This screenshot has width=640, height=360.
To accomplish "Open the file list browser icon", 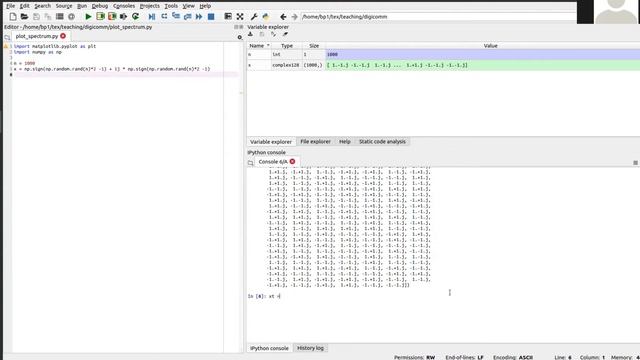I will (x=60, y=17).
